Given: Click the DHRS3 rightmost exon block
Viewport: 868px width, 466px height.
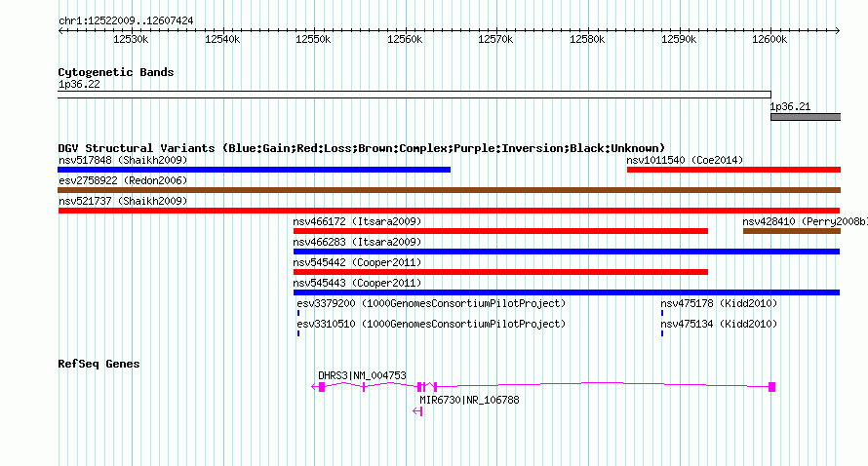Looking at the screenshot, I should coord(772,387).
